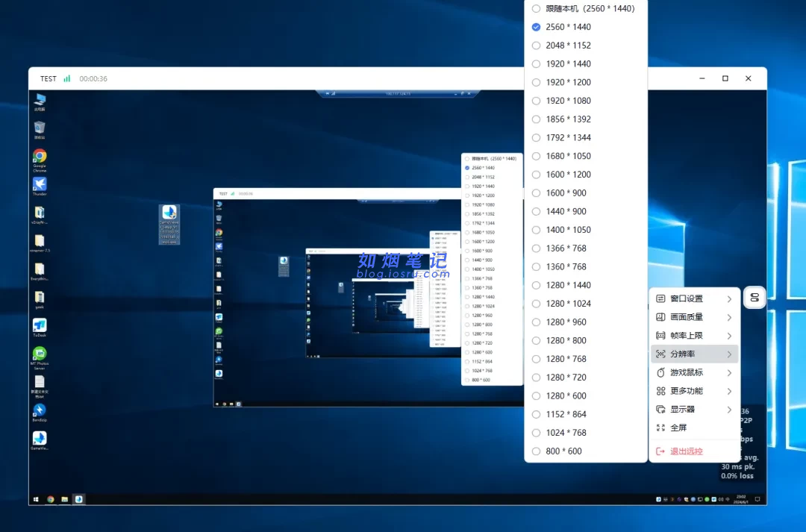Choose the 1024 * 768 resolution
Screen dimensions: 806x532
point(586,433)
